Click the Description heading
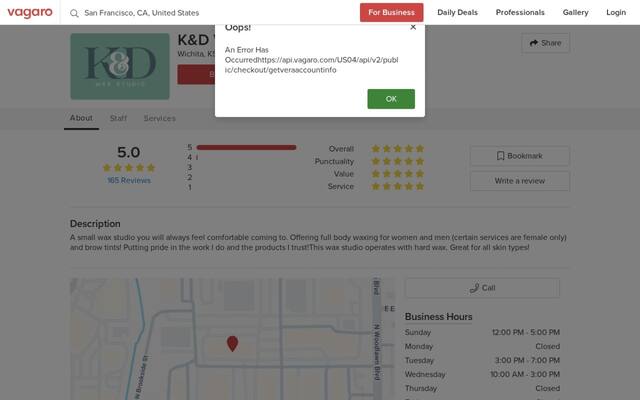The height and width of the screenshot is (400, 640). [95, 224]
